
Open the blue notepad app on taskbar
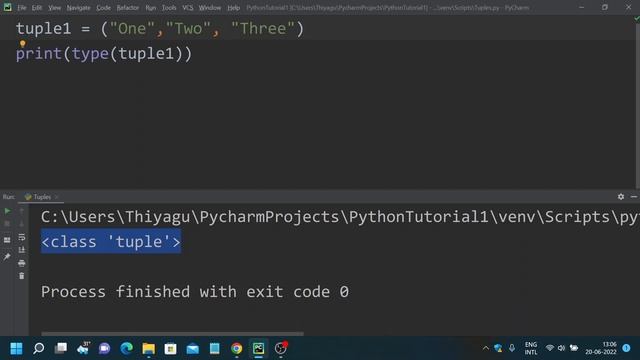click(x=215, y=349)
